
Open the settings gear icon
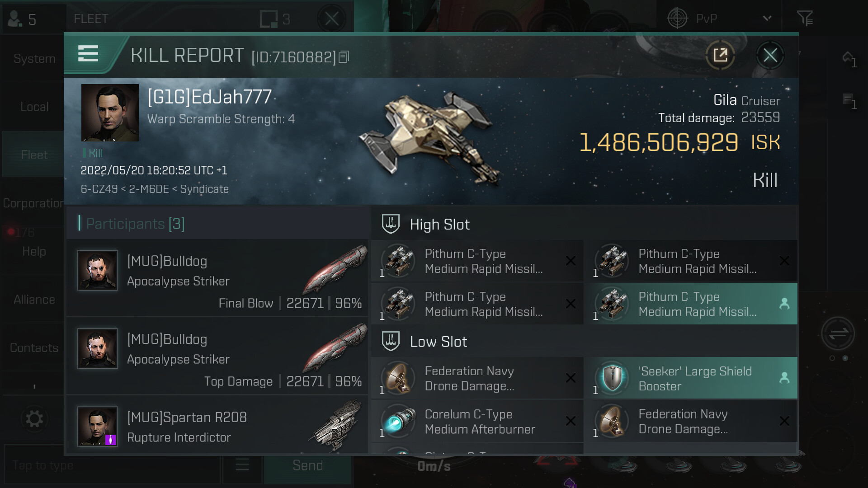[x=34, y=419]
